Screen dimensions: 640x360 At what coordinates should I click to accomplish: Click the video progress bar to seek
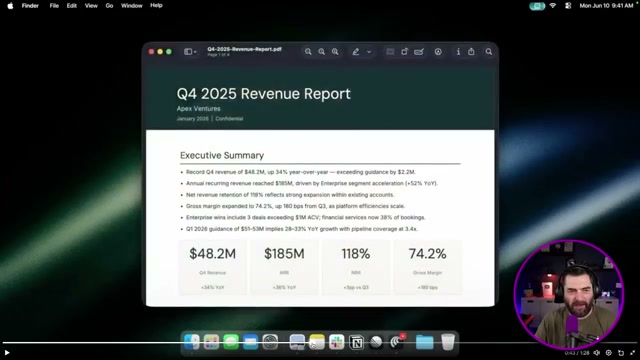[x=320, y=343]
